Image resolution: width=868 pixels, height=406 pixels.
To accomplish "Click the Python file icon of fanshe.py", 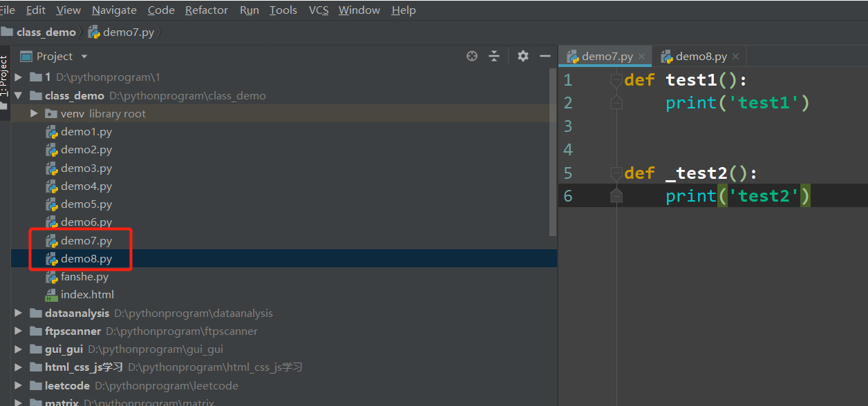I will pos(51,277).
